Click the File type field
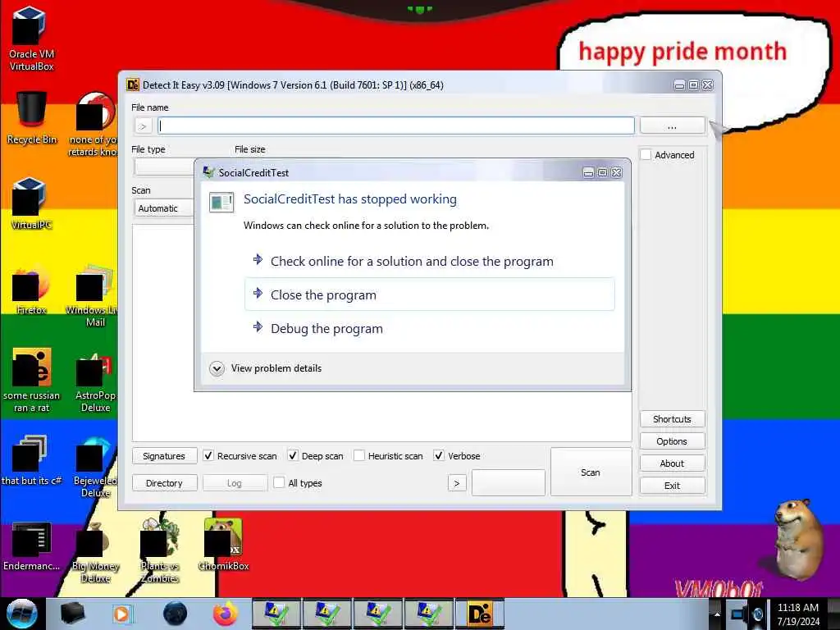 (x=163, y=167)
